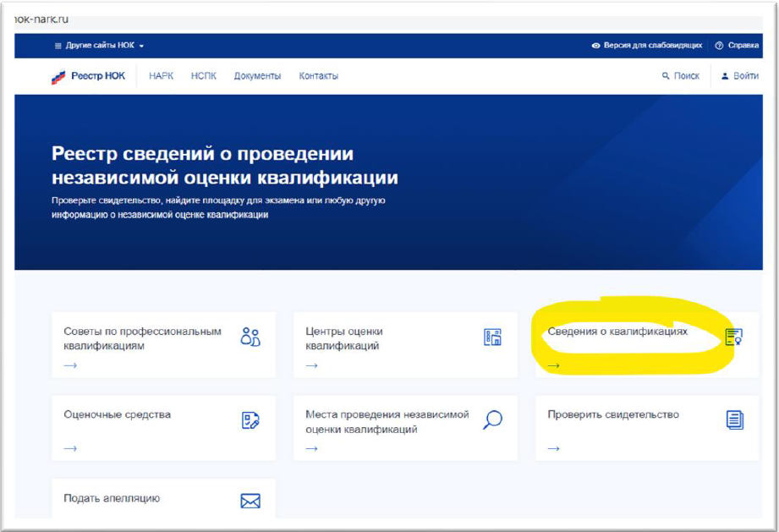Screen dimensions: 779x532
Task: Click the certificate icon in Сведения о квалификациях
Action: (x=733, y=337)
